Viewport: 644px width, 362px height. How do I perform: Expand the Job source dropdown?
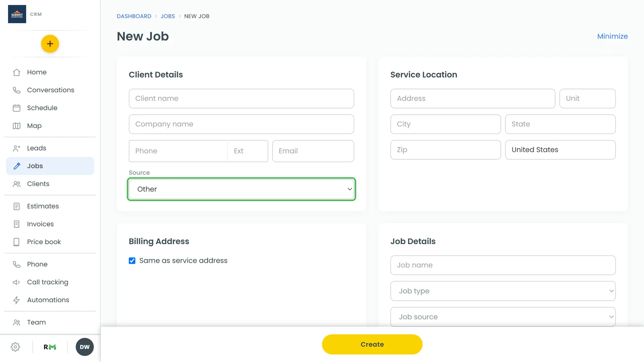pyautogui.click(x=503, y=317)
